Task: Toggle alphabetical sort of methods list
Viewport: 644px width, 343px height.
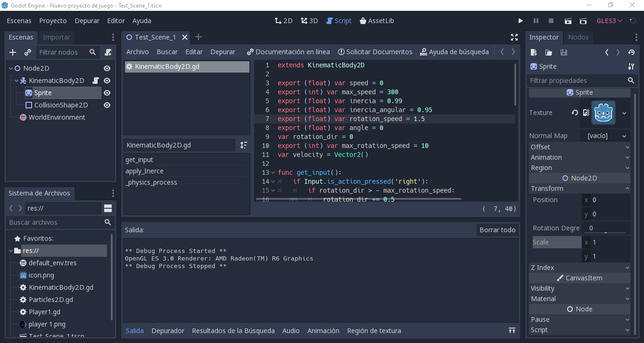Action: point(244,145)
